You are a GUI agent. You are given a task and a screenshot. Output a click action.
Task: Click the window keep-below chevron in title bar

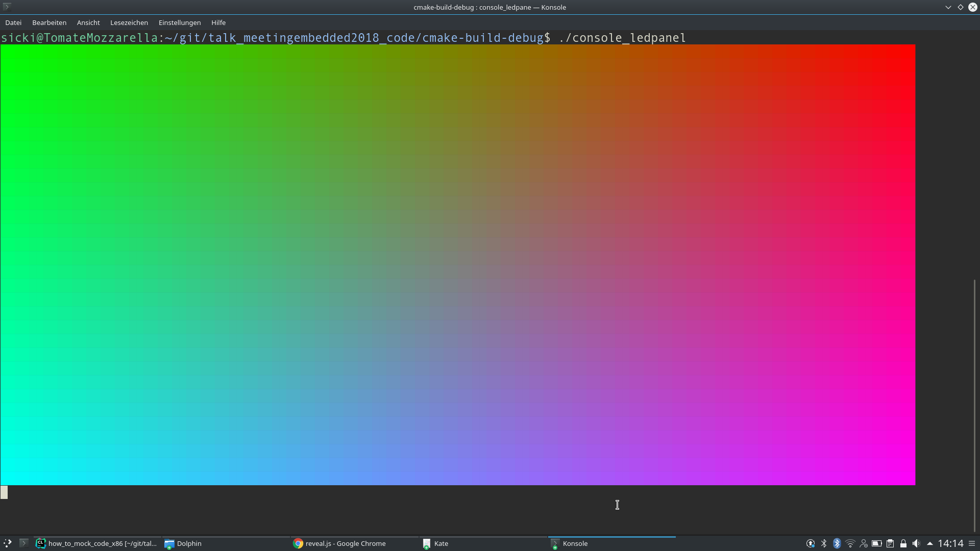pyautogui.click(x=948, y=7)
